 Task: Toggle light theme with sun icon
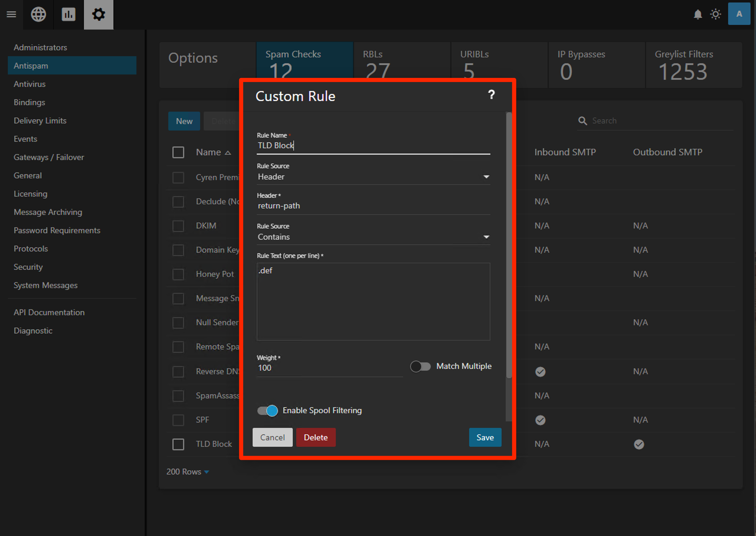[715, 14]
